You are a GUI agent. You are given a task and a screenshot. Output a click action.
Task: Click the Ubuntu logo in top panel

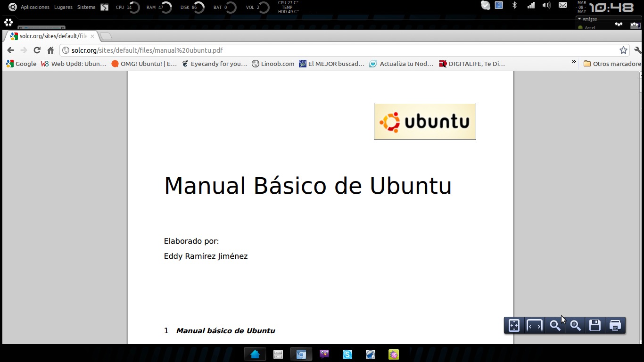pos(13,7)
